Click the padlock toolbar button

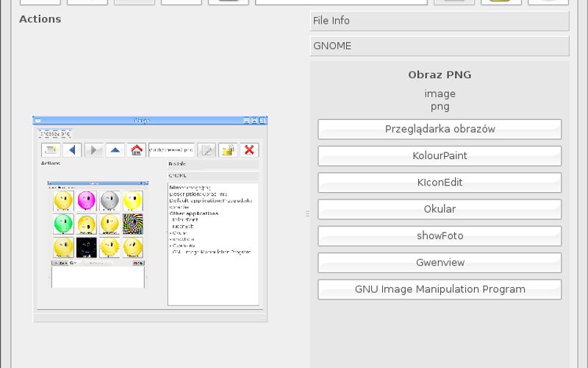[x=501, y=2]
